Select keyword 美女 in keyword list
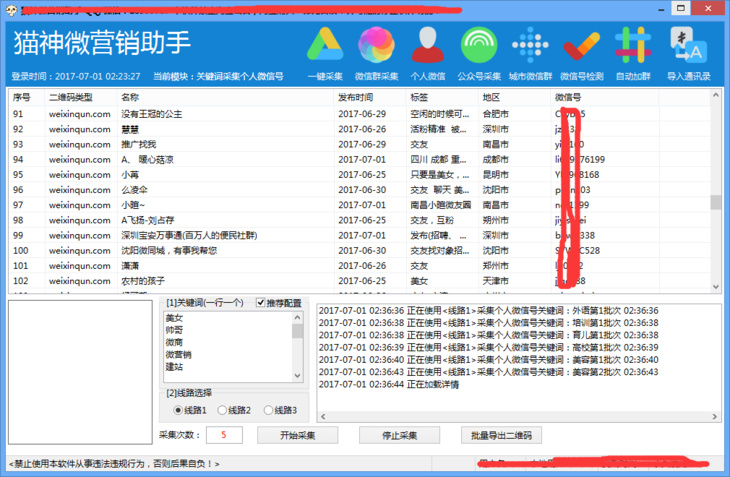Viewport: 730px width, 477px height. (x=175, y=318)
